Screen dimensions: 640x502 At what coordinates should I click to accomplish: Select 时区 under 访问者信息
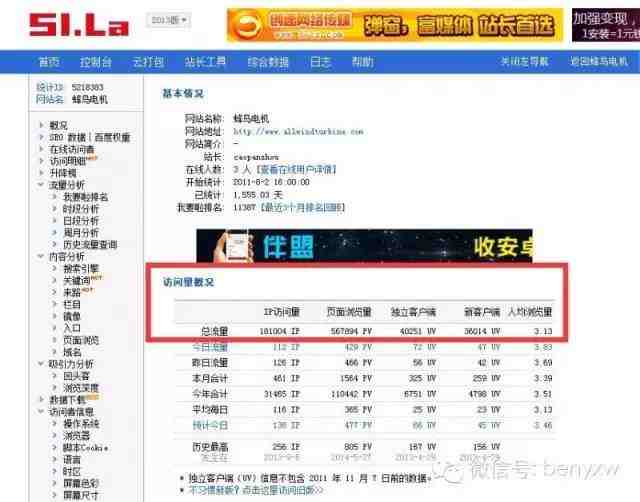[x=72, y=471]
